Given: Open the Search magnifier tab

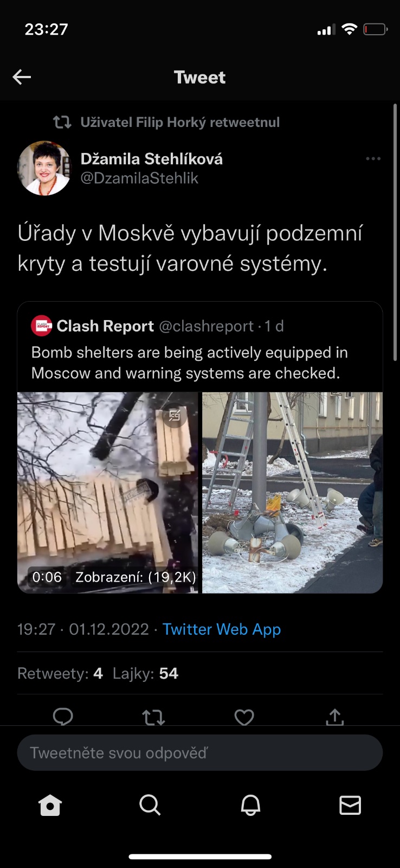Looking at the screenshot, I should tap(150, 805).
